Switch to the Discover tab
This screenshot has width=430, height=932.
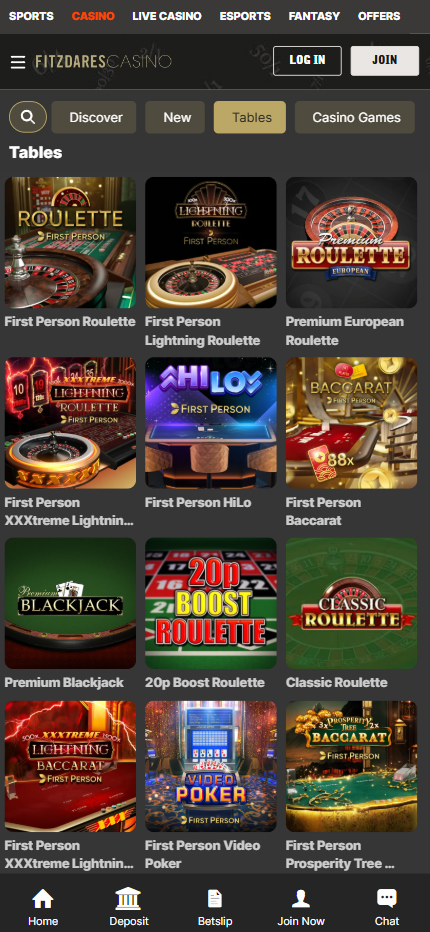pos(94,117)
